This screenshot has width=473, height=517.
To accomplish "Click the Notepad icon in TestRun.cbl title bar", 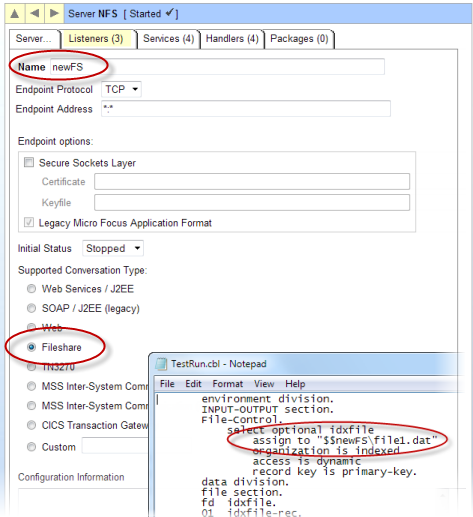I will coord(161,364).
